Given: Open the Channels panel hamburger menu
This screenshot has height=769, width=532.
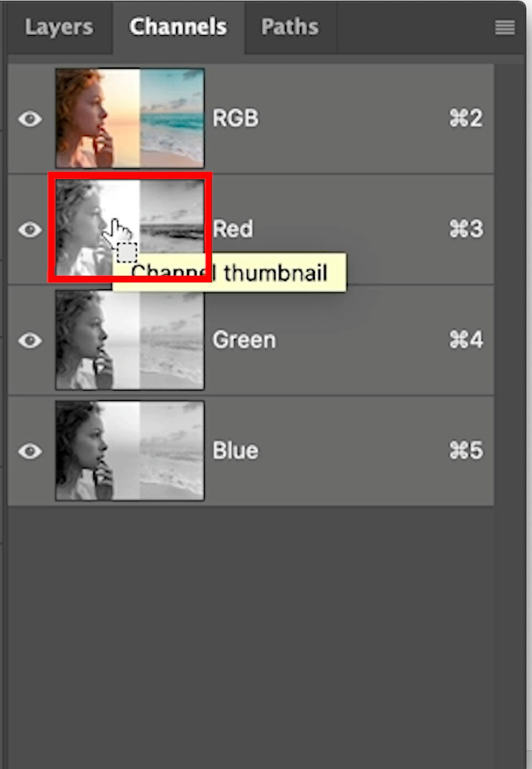Looking at the screenshot, I should coord(505,27).
